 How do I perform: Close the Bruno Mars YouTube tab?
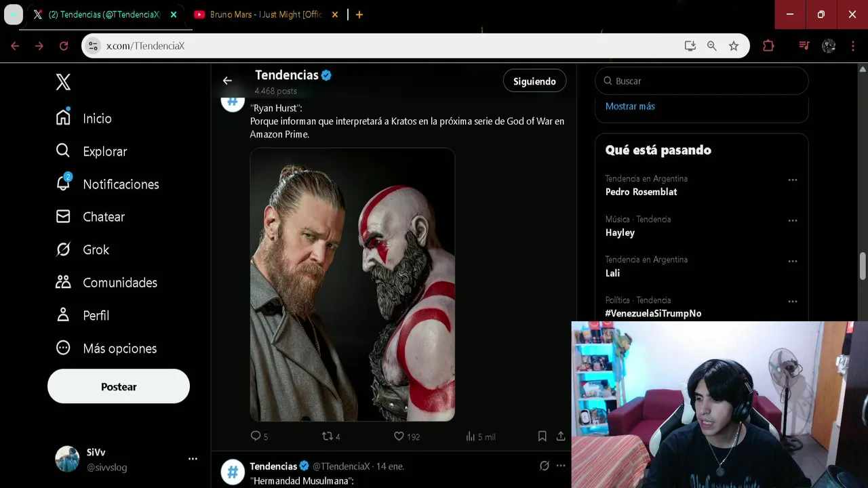[x=334, y=14]
